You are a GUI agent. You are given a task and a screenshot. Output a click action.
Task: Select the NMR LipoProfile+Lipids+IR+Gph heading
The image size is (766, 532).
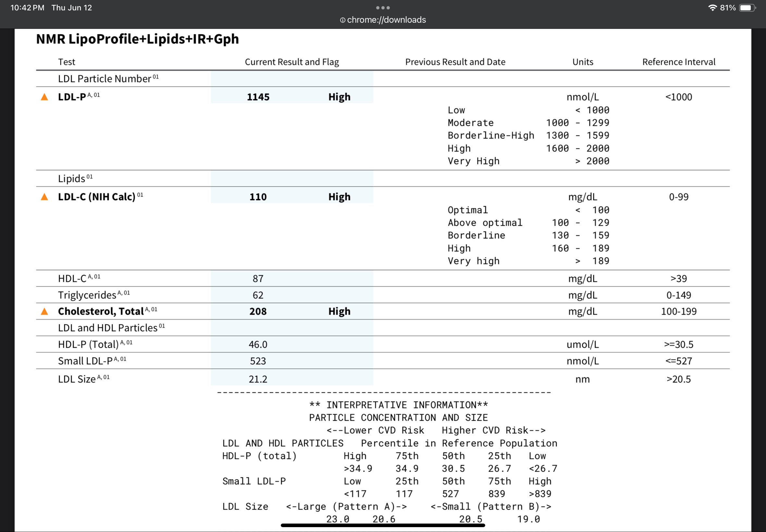(x=137, y=39)
